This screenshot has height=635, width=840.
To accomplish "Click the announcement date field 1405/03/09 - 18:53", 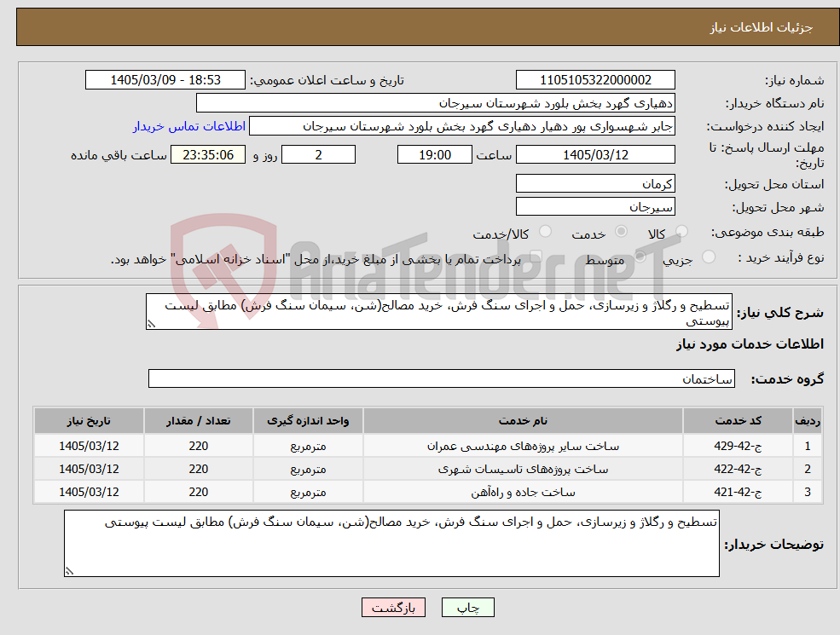I will tap(165, 80).
